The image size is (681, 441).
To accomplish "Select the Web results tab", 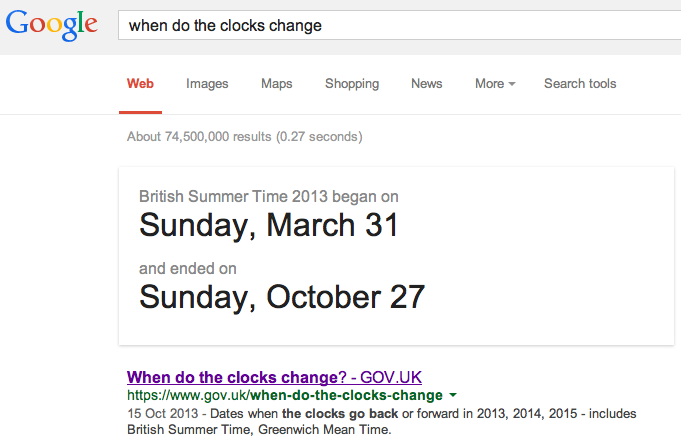I will click(140, 83).
